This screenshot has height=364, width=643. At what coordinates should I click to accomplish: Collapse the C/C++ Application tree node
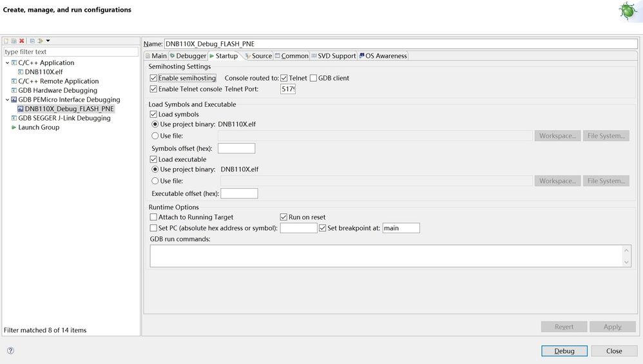[x=7, y=62]
